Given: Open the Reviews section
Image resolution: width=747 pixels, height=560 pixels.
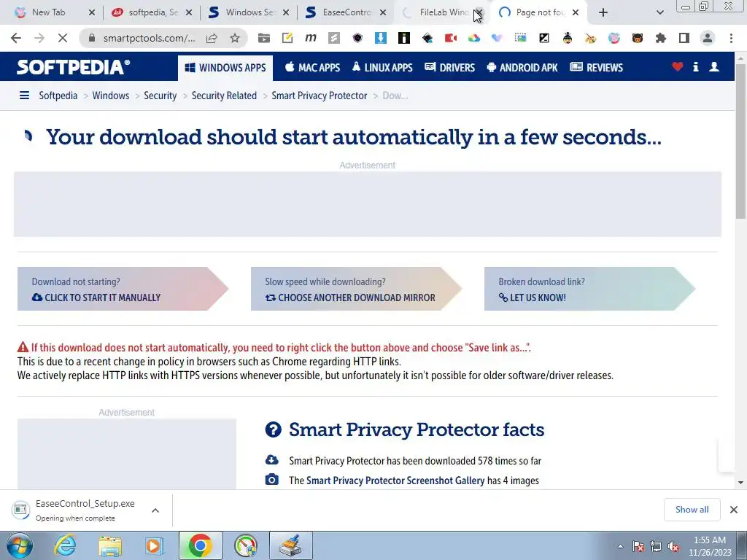Looking at the screenshot, I should (597, 68).
